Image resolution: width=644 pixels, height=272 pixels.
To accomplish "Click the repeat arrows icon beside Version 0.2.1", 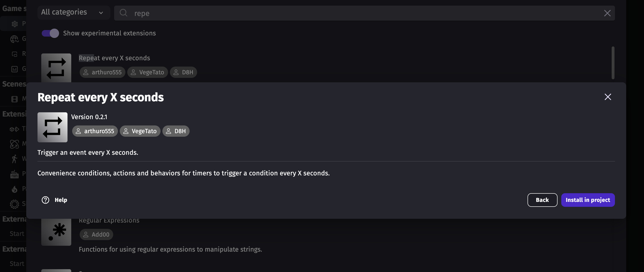I will 52,127.
